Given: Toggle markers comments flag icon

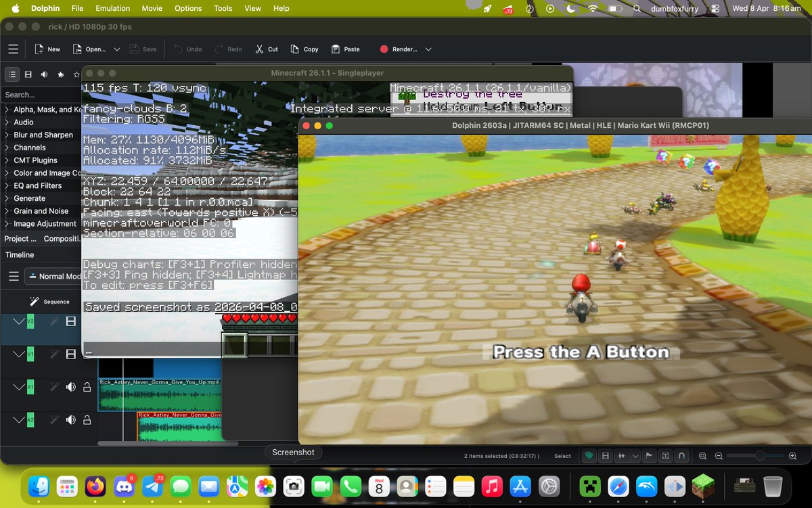Looking at the screenshot, I should click(x=650, y=456).
